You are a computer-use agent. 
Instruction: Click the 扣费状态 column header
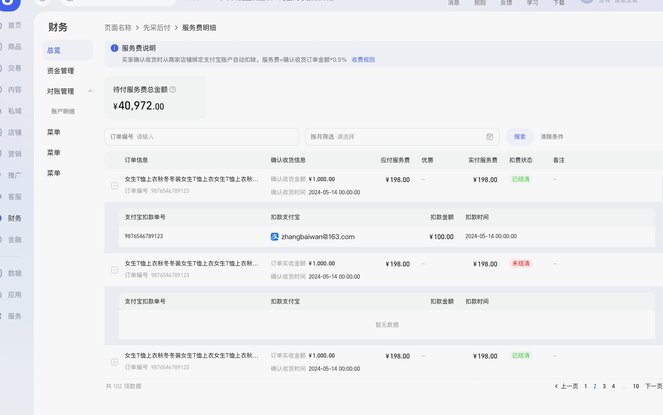(x=521, y=160)
